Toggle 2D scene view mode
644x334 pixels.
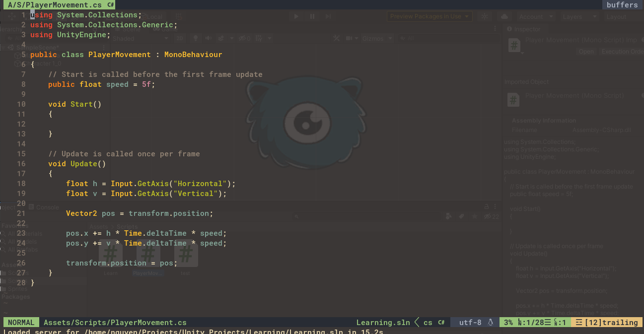pyautogui.click(x=180, y=38)
